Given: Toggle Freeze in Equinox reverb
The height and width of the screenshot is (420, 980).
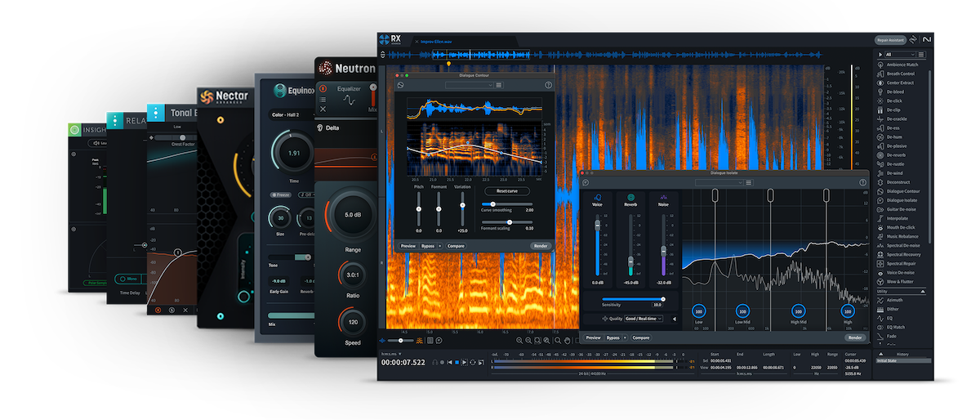Looking at the screenshot, I should pyautogui.click(x=281, y=194).
